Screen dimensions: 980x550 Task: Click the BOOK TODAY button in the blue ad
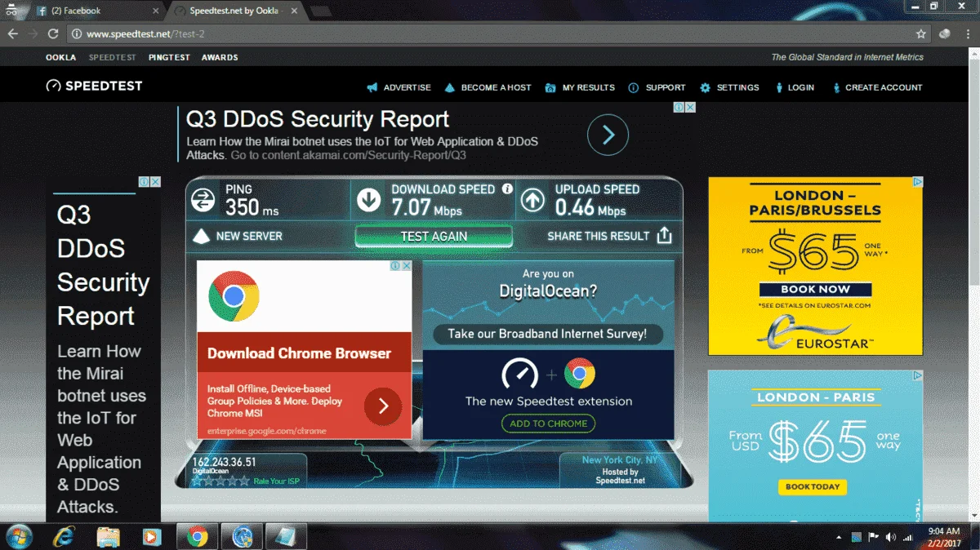(813, 486)
